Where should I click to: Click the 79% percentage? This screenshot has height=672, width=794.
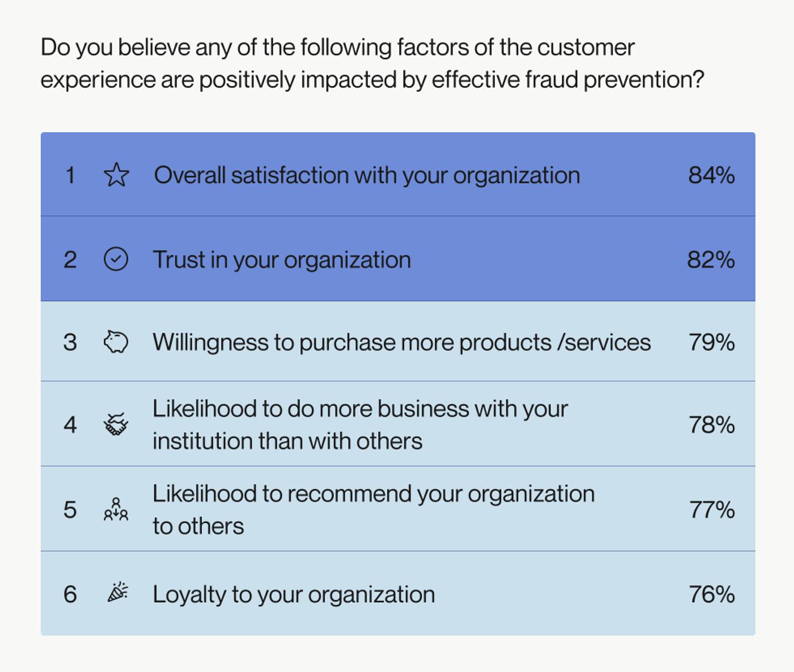click(711, 343)
